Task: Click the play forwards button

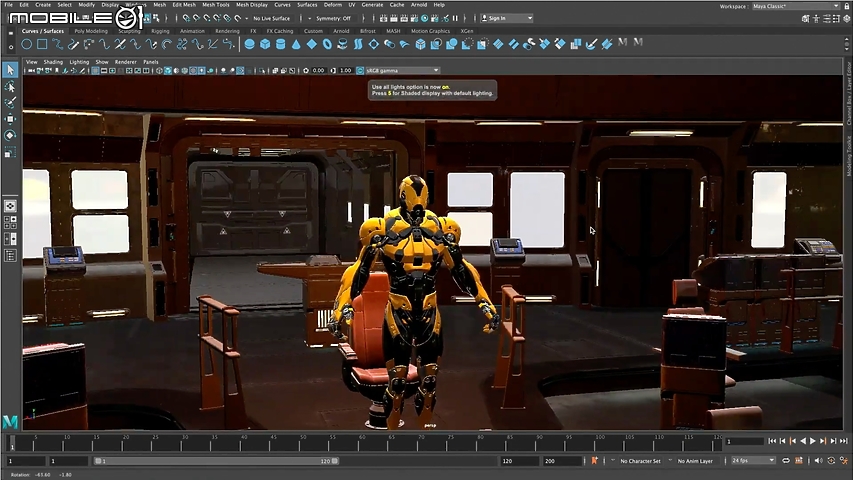Action: tap(813, 441)
